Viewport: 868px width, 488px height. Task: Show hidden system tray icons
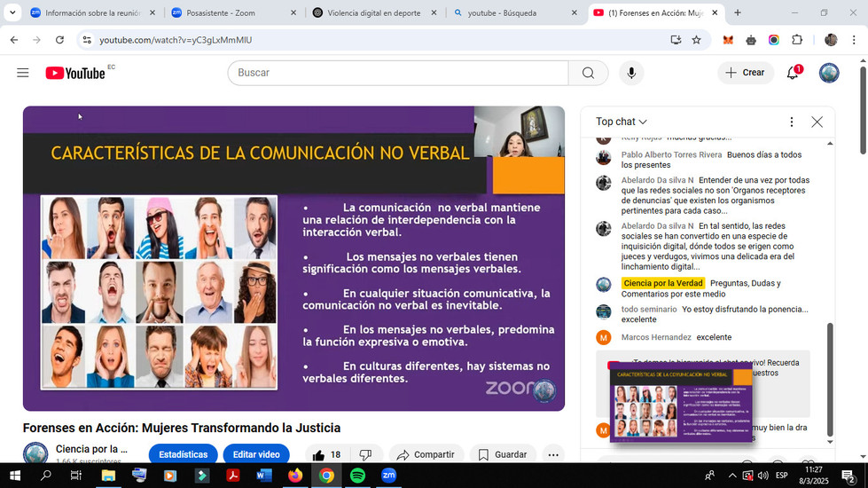[x=731, y=476]
